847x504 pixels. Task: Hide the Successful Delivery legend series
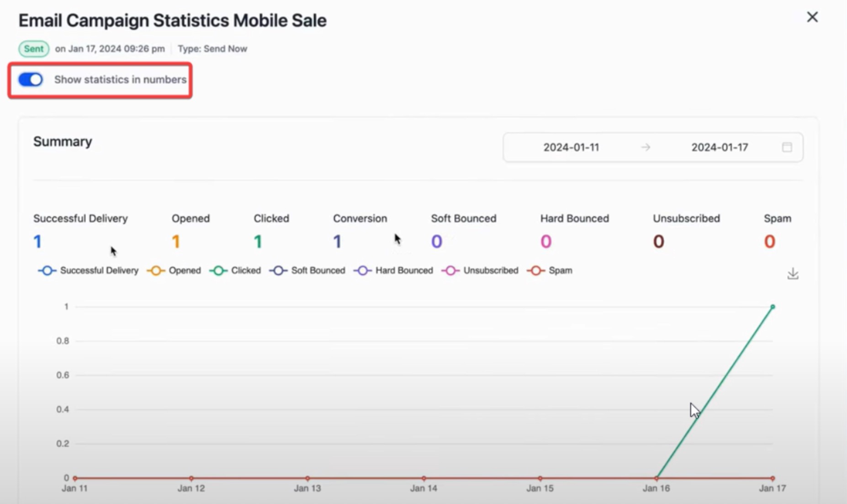(89, 271)
